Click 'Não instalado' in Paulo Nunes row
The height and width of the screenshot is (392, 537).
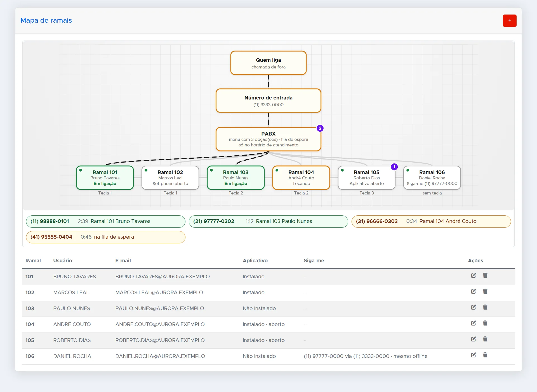pyautogui.click(x=259, y=308)
